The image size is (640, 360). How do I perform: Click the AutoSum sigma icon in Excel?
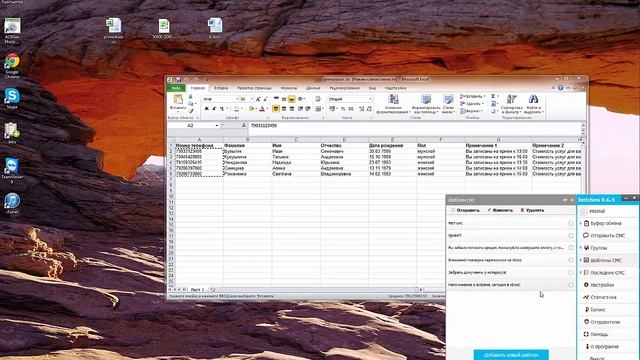point(493,96)
